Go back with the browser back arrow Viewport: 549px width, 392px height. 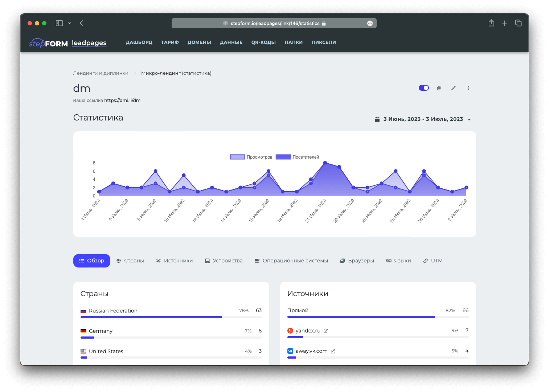point(82,23)
